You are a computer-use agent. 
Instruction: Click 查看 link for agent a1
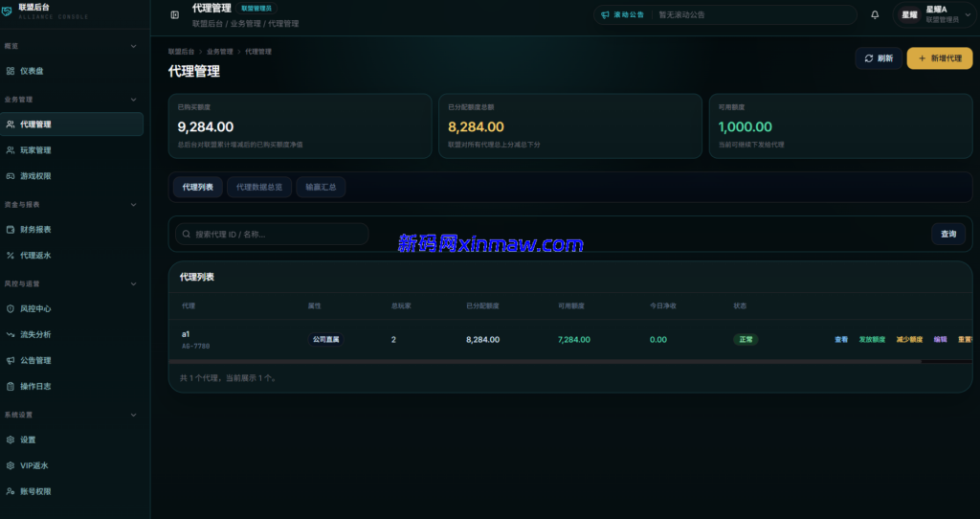[841, 340]
